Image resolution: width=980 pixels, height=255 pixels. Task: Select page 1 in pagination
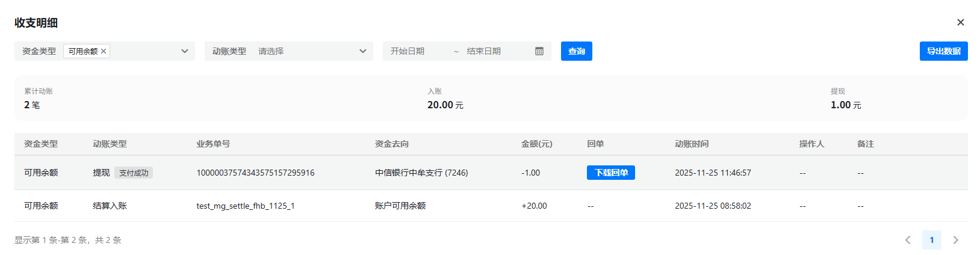pyautogui.click(x=931, y=240)
